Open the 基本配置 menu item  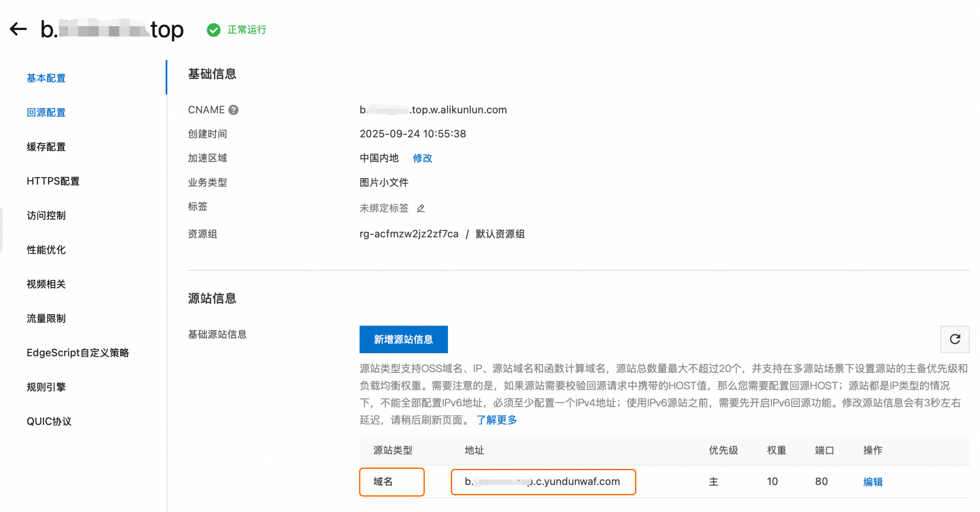[x=46, y=78]
